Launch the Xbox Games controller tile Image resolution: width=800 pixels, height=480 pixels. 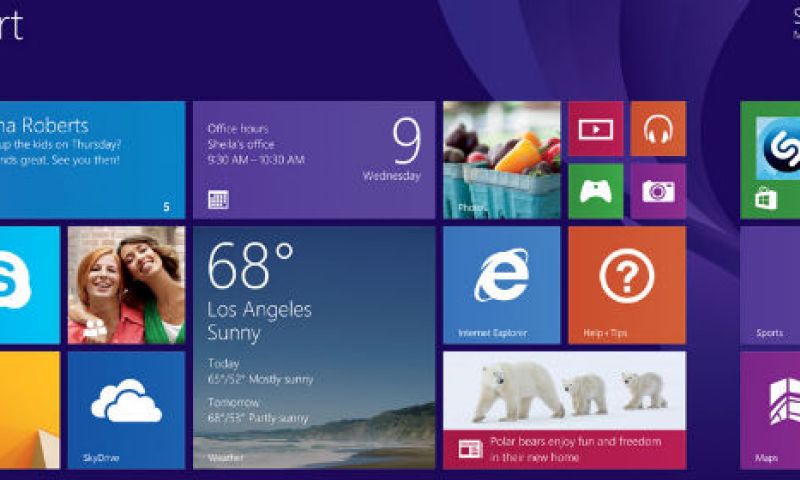pyautogui.click(x=595, y=191)
